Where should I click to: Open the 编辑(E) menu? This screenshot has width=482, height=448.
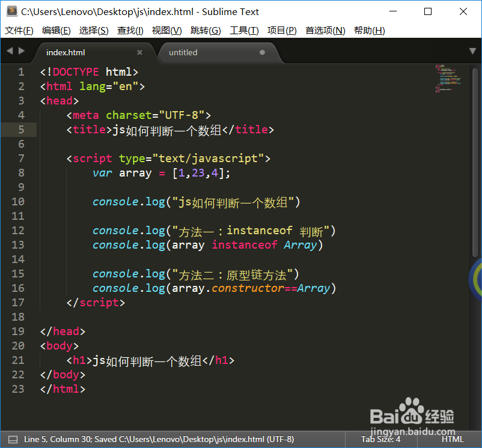(x=56, y=31)
